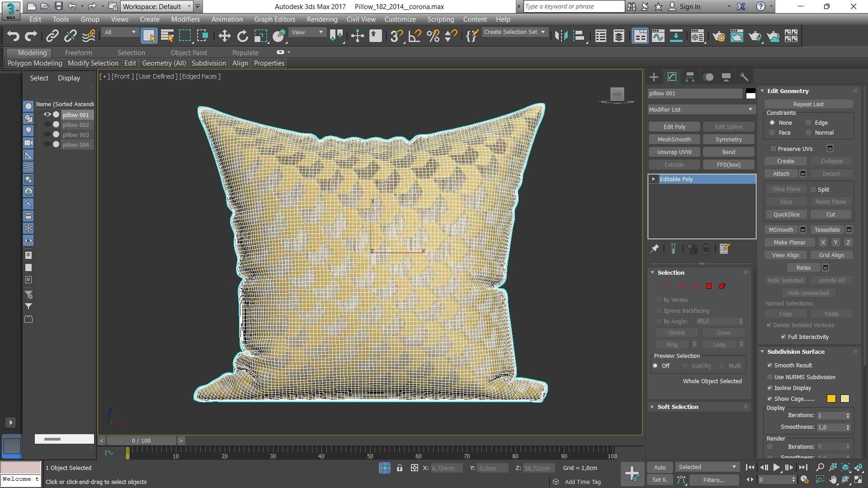The image size is (868, 488).
Task: Toggle Selection Lock icon in status bar
Action: [400, 468]
